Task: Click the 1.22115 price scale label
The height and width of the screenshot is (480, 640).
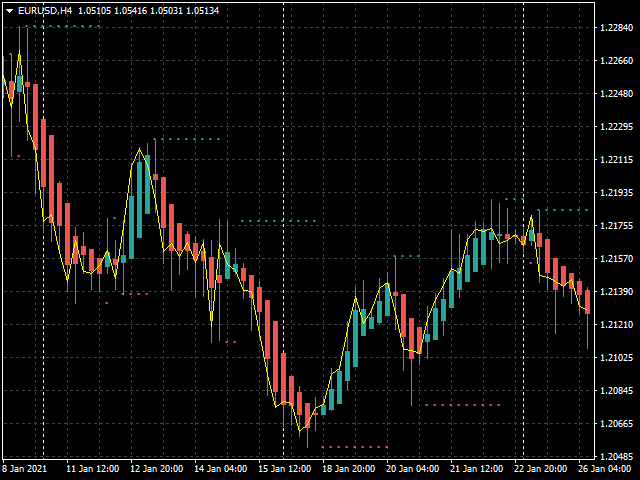Action: (616, 160)
